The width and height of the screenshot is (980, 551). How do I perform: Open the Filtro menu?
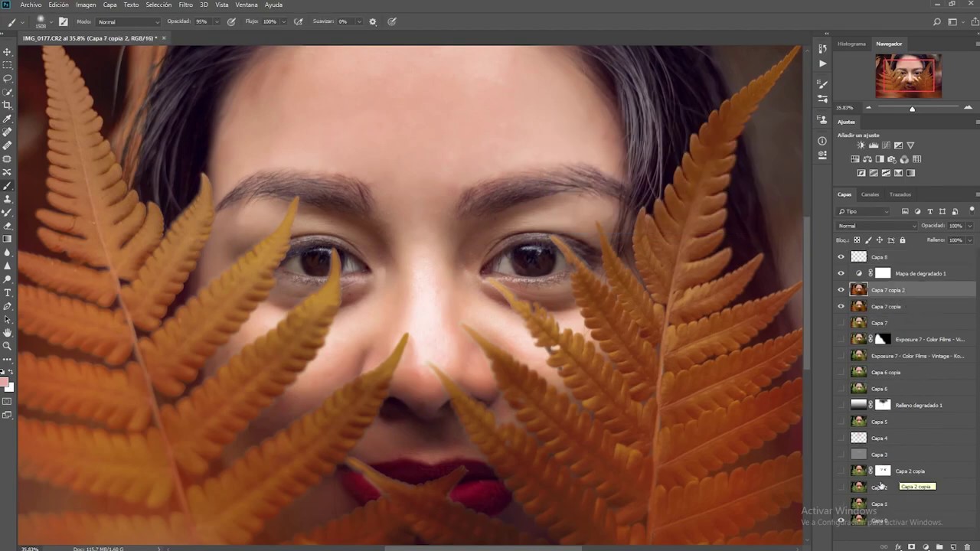click(186, 5)
